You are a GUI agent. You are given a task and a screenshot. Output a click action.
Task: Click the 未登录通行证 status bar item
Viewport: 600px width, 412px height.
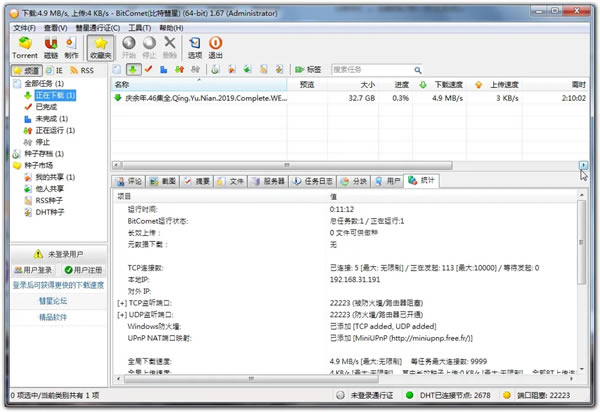pyautogui.click(x=365, y=395)
